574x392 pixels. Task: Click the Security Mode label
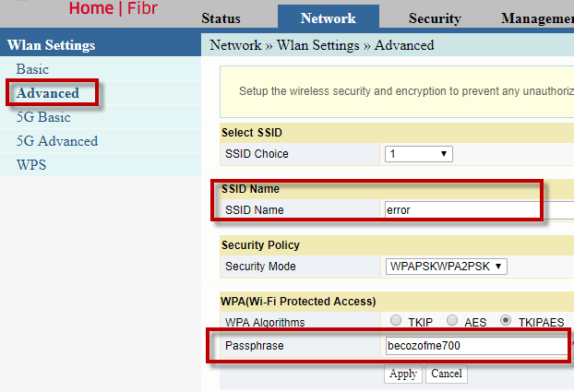[x=260, y=266]
